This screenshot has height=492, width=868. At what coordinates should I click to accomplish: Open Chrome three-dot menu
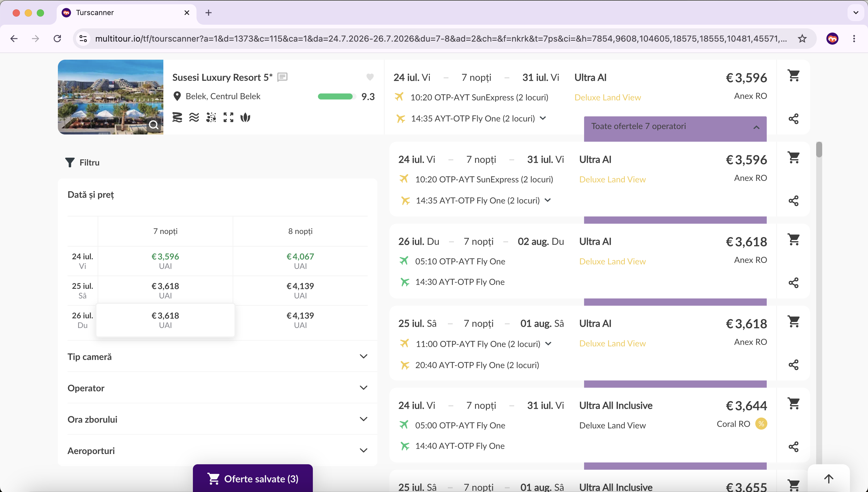tap(854, 39)
